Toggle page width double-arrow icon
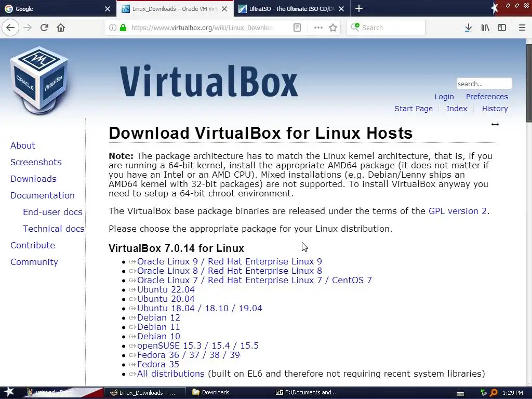 coord(495,124)
